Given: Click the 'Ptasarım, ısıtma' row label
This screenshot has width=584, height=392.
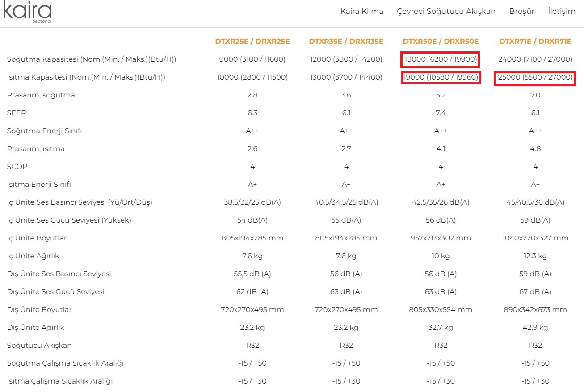Looking at the screenshot, I should tap(36, 149).
